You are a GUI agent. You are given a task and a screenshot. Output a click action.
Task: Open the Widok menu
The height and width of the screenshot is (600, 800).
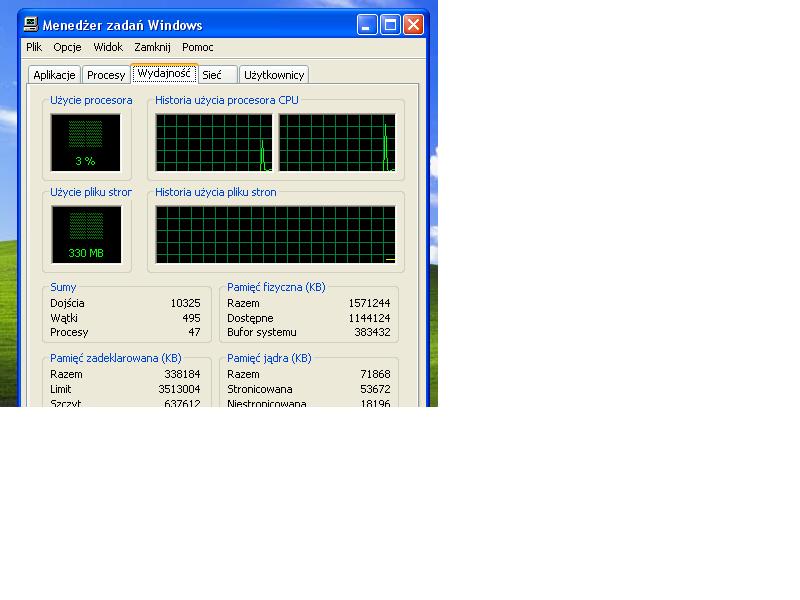click(x=108, y=47)
